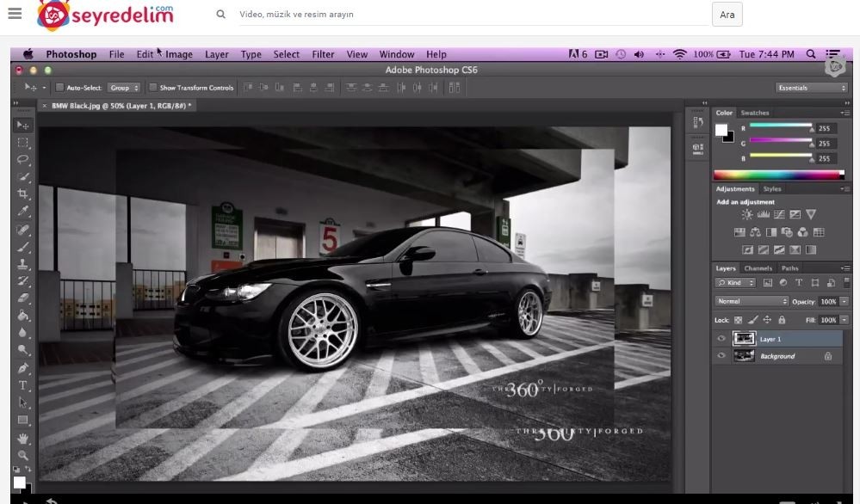Hide the Background layer
The width and height of the screenshot is (860, 504).
pyautogui.click(x=721, y=355)
